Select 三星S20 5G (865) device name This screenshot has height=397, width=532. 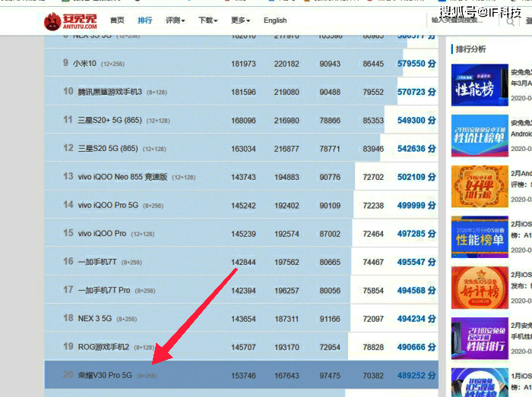pos(108,148)
